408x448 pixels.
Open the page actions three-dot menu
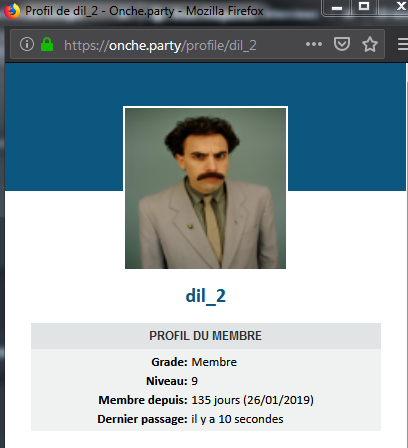[x=314, y=44]
